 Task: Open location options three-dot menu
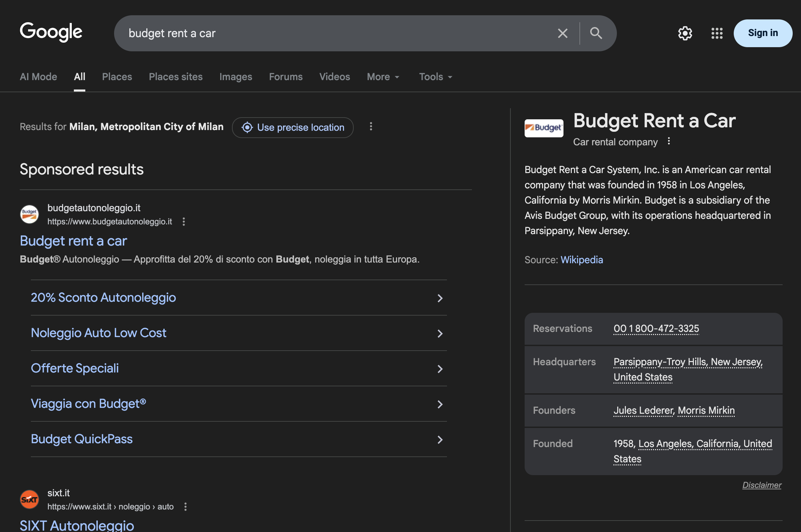click(x=371, y=126)
